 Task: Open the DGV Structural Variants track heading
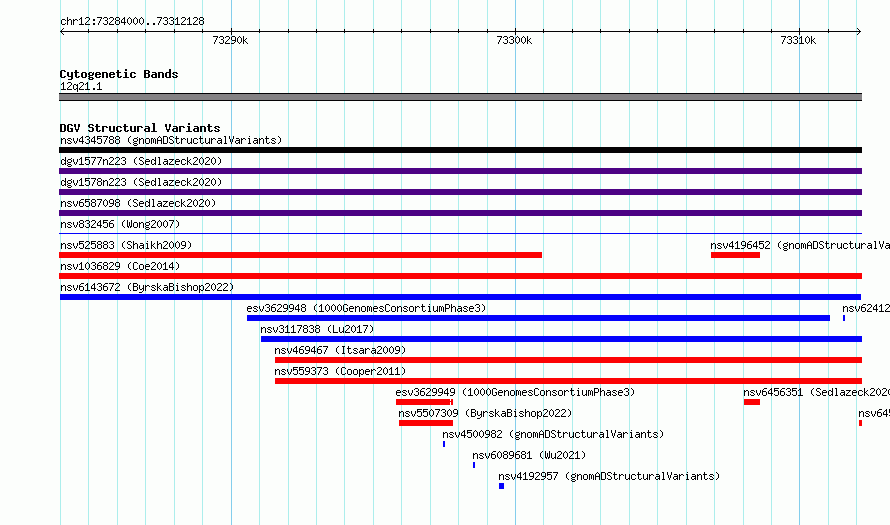coord(140,128)
